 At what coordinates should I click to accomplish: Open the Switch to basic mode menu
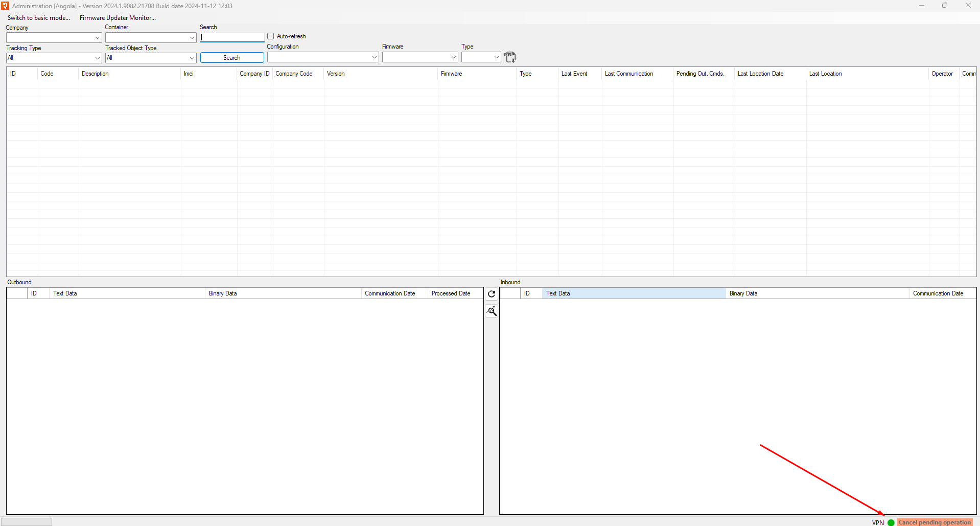click(x=39, y=18)
